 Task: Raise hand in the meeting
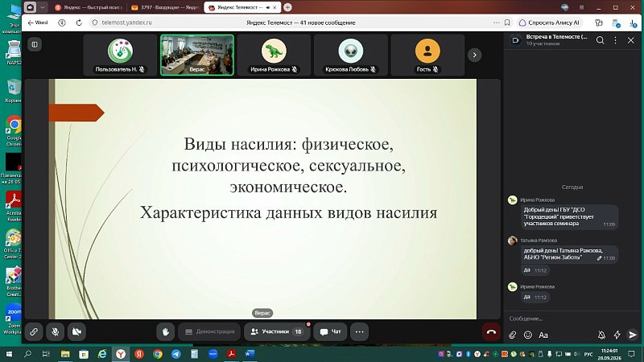[x=166, y=331]
